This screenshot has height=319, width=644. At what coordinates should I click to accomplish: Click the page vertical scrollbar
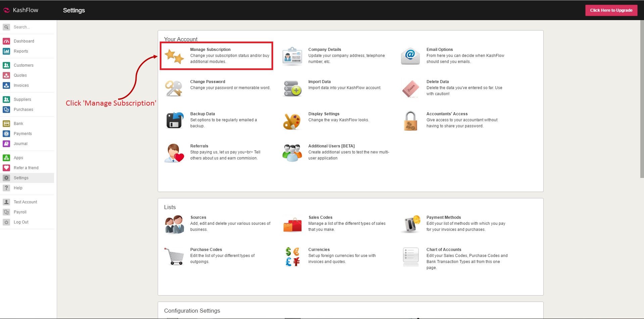642,101
